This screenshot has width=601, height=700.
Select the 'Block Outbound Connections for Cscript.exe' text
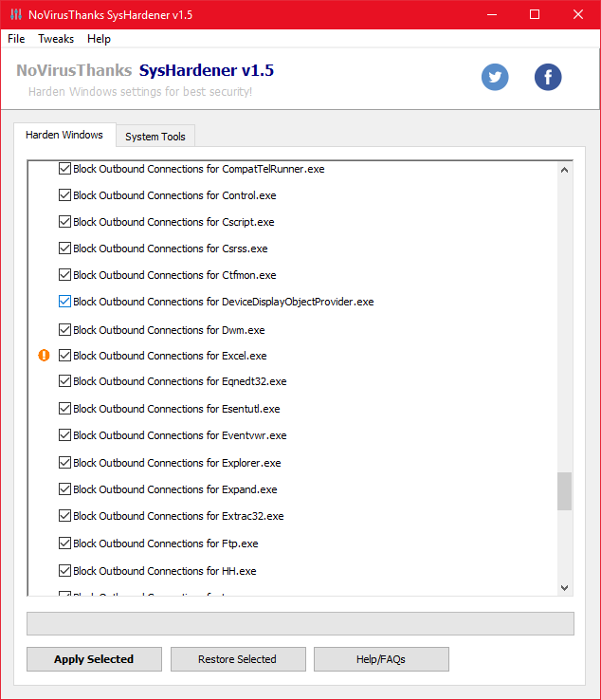173,222
